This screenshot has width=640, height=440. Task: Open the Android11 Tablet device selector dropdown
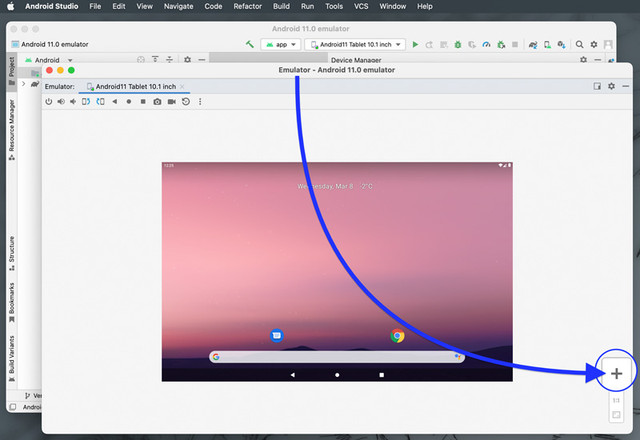[x=355, y=44]
